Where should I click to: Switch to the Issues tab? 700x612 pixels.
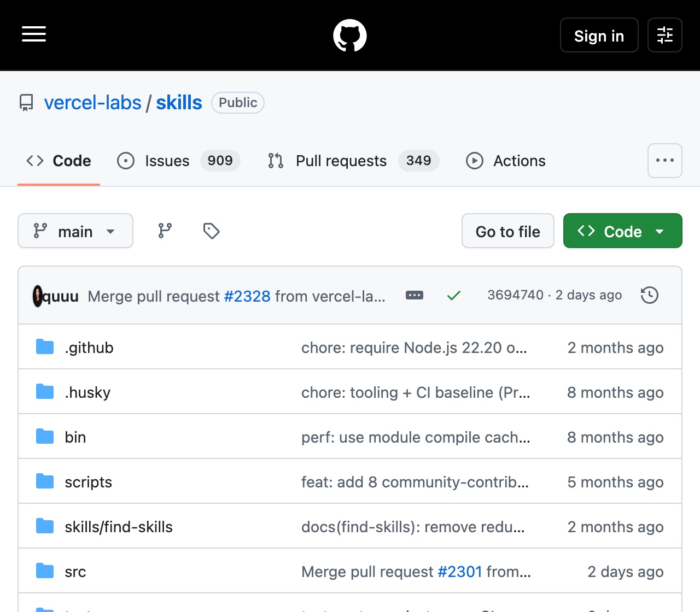coord(179,161)
